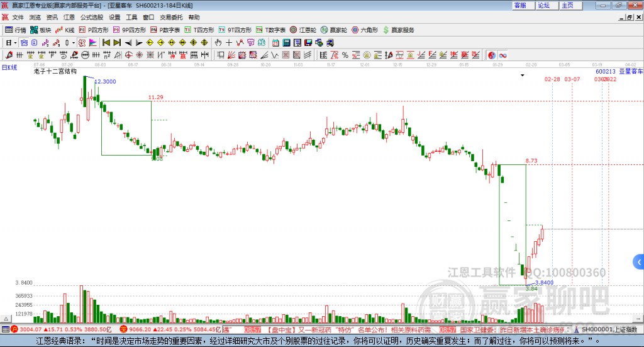Select the red target circle tool
The image size is (644, 347).
pos(128,55)
